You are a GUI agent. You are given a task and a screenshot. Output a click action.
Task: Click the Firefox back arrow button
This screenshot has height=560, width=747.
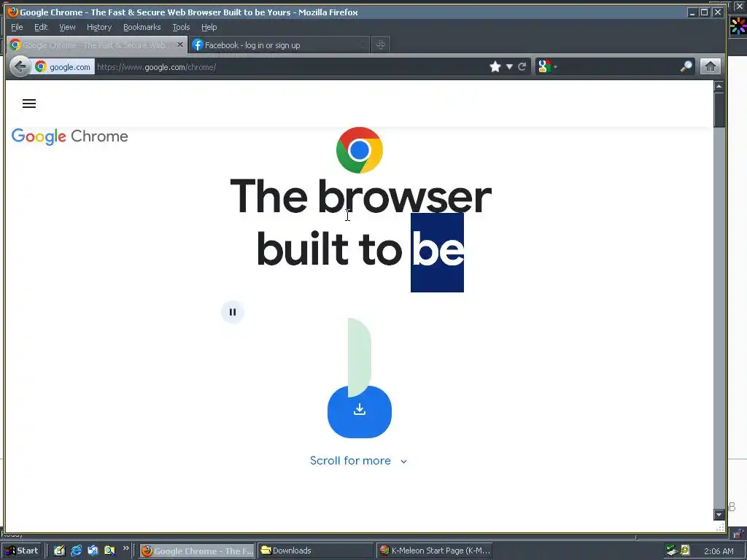click(x=20, y=66)
